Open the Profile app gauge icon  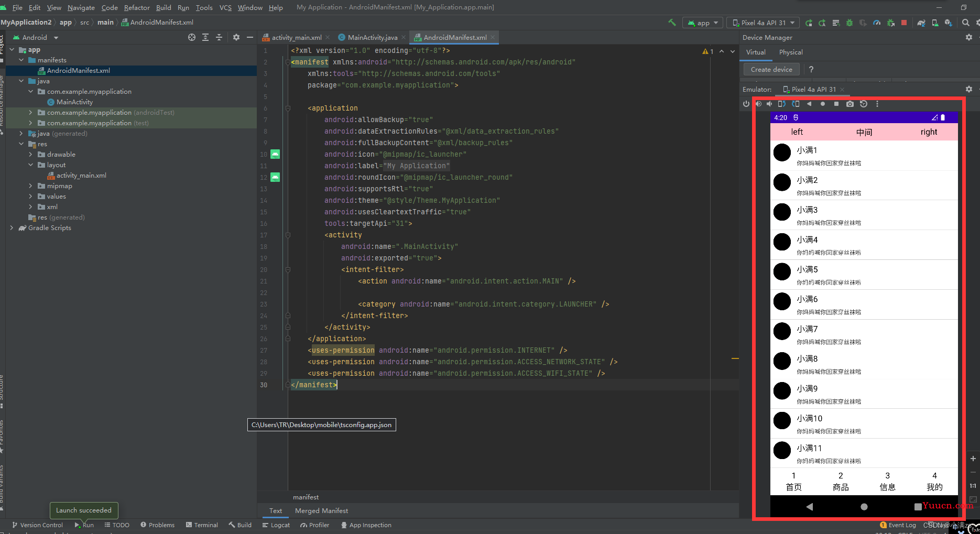click(x=877, y=23)
